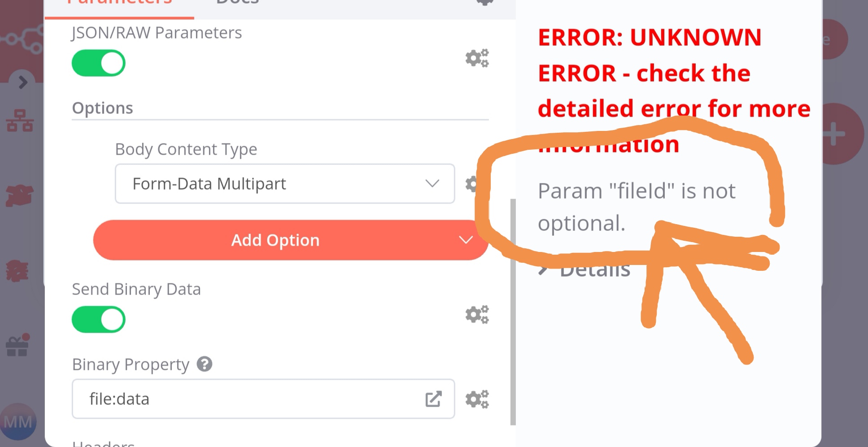Screen dimensions: 868x447
Task: Turn off Send Binary Data
Action: (x=98, y=319)
